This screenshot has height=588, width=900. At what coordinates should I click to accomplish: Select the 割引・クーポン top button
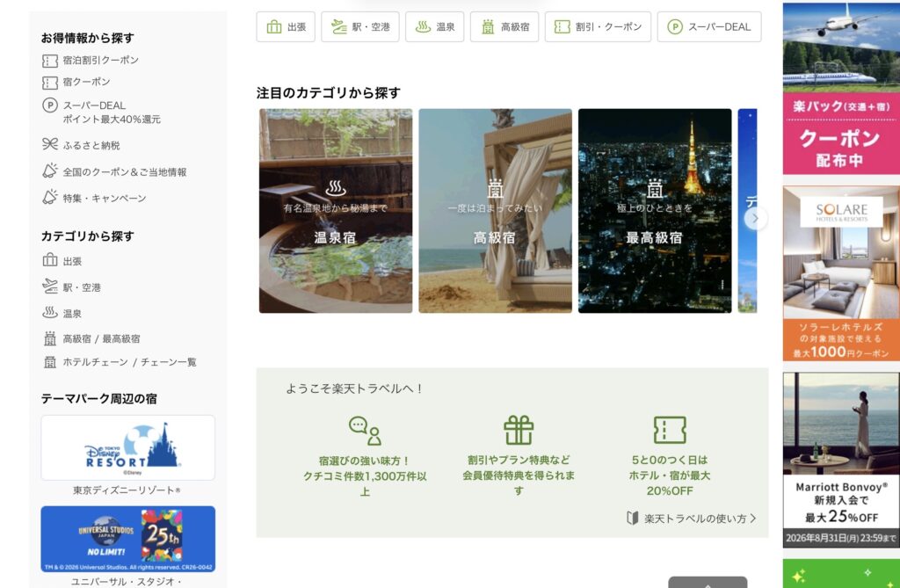coord(598,27)
